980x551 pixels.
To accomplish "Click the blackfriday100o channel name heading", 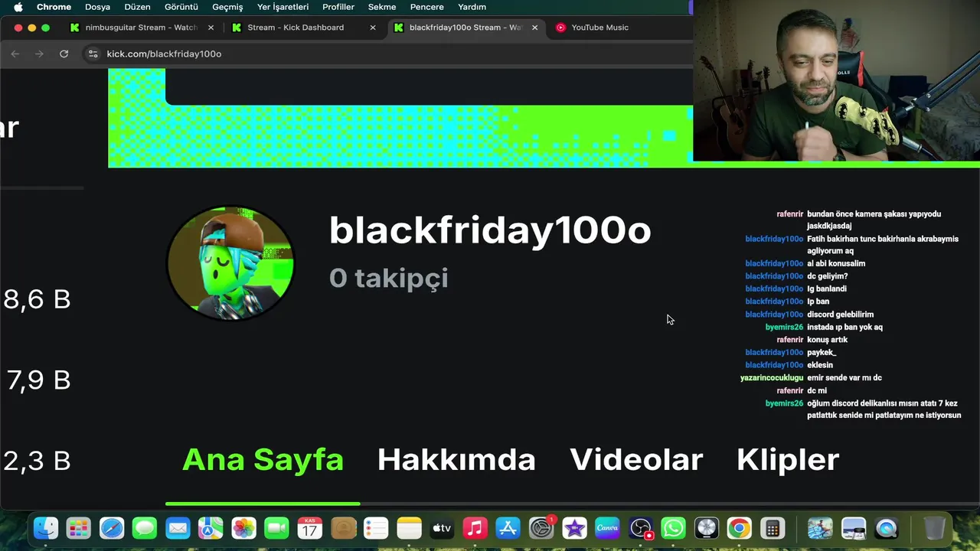I will pos(490,230).
